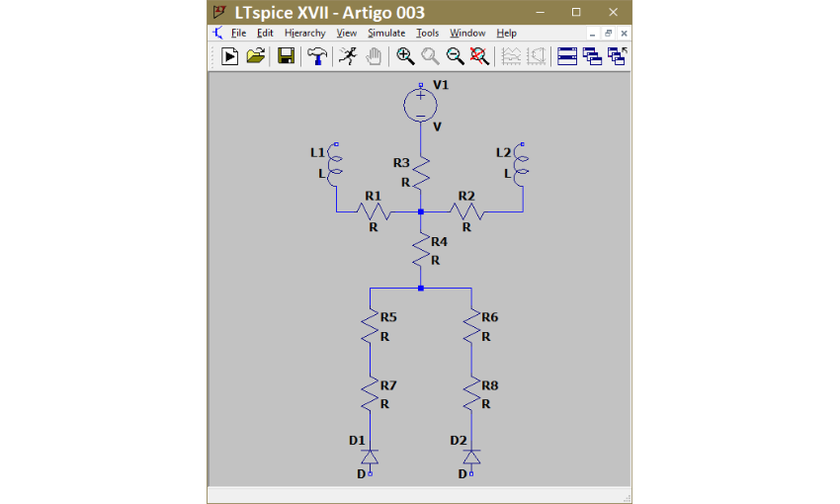Screen dimensions: 840x504
Task: Select the V1 voltage source symbol
Action: [420, 104]
